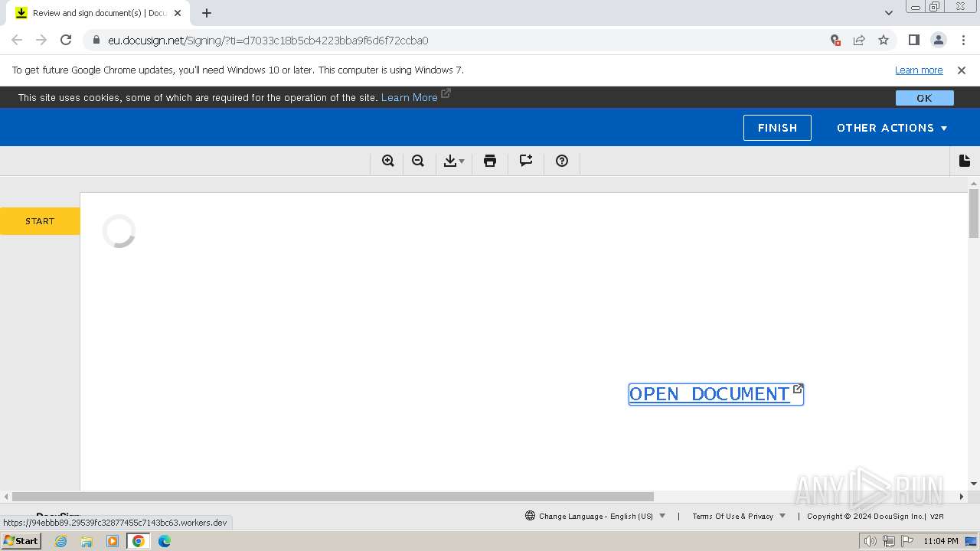
Task: Go back to the previous page
Action: pos(17,40)
